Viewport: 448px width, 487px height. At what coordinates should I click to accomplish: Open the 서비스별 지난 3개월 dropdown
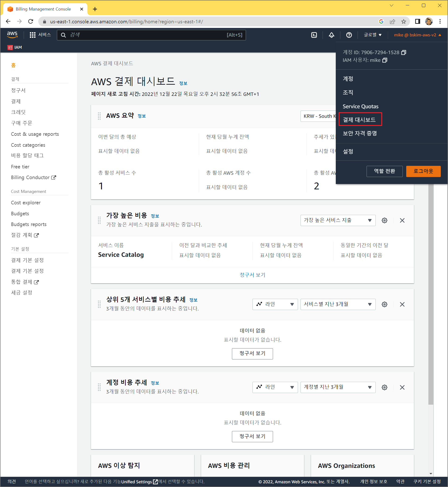338,304
